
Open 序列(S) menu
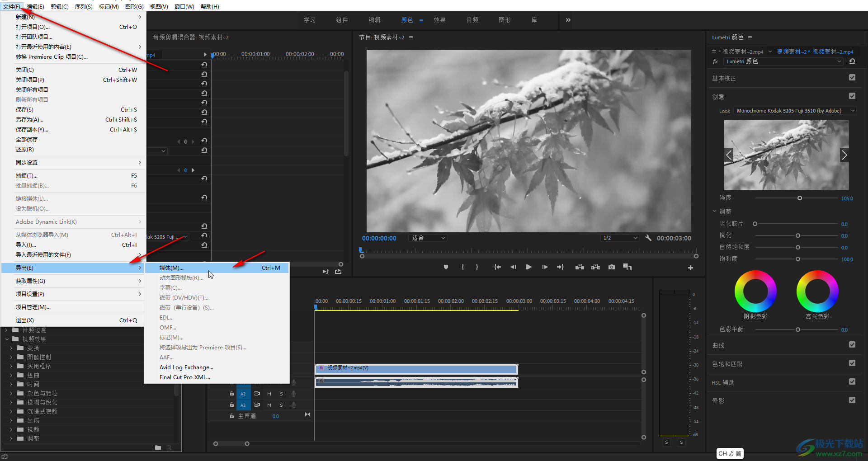pyautogui.click(x=84, y=7)
